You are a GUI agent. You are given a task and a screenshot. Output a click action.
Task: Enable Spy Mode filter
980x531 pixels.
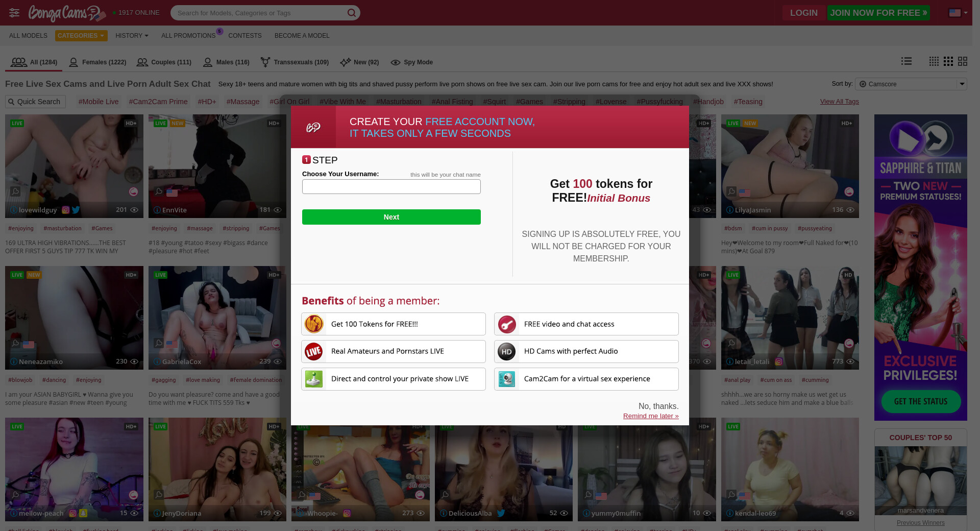411,62
